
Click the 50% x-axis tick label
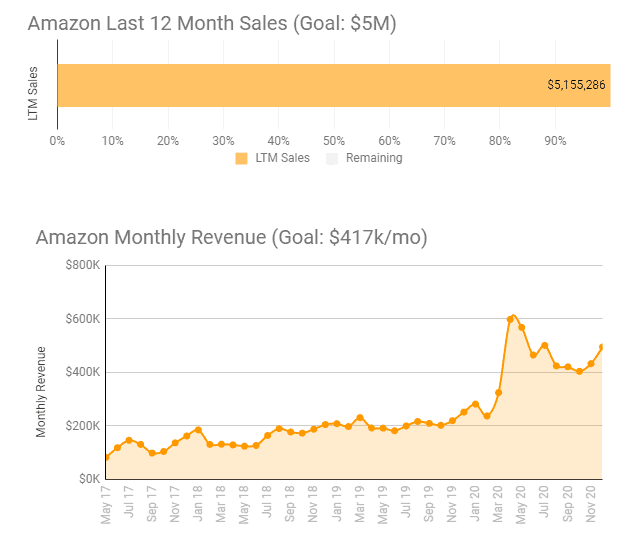tap(334, 140)
